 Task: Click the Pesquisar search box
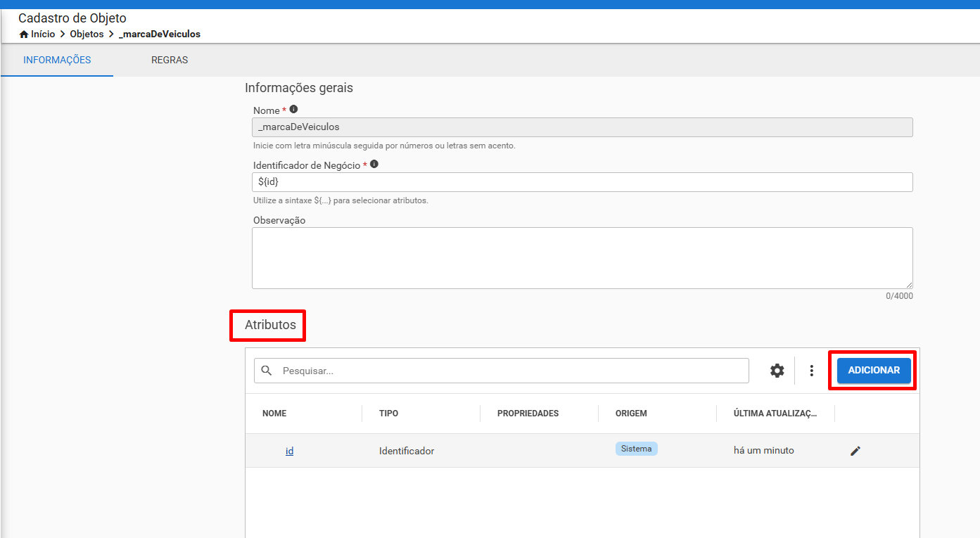[502, 371]
